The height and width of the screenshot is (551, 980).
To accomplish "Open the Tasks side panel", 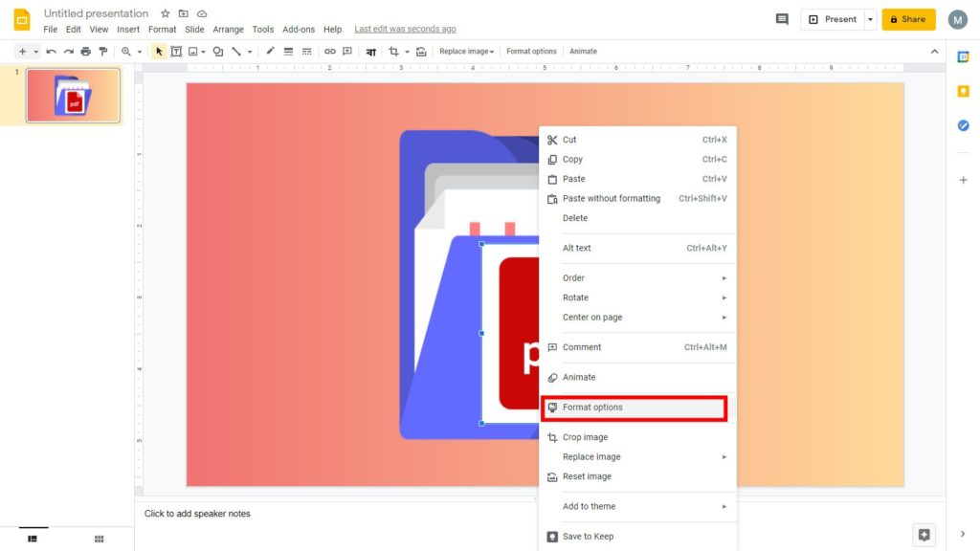I will pyautogui.click(x=963, y=125).
